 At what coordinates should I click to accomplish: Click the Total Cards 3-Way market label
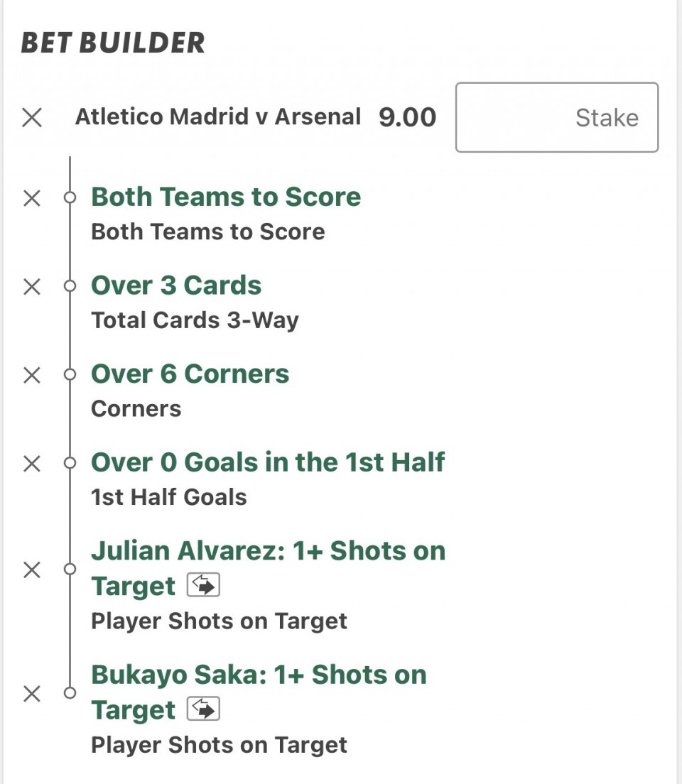pyautogui.click(x=195, y=320)
